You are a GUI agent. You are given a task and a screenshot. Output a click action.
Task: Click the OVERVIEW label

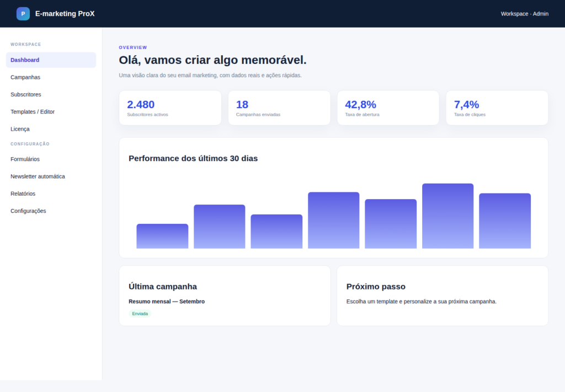133,47
